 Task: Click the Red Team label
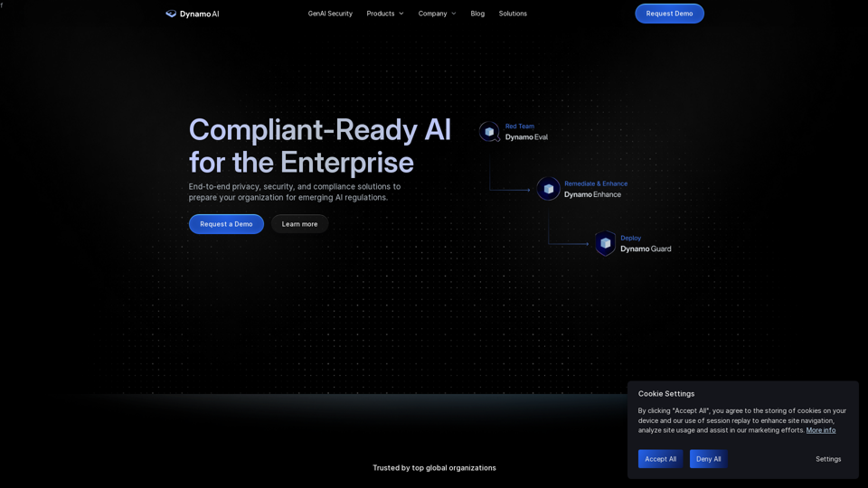point(519,127)
